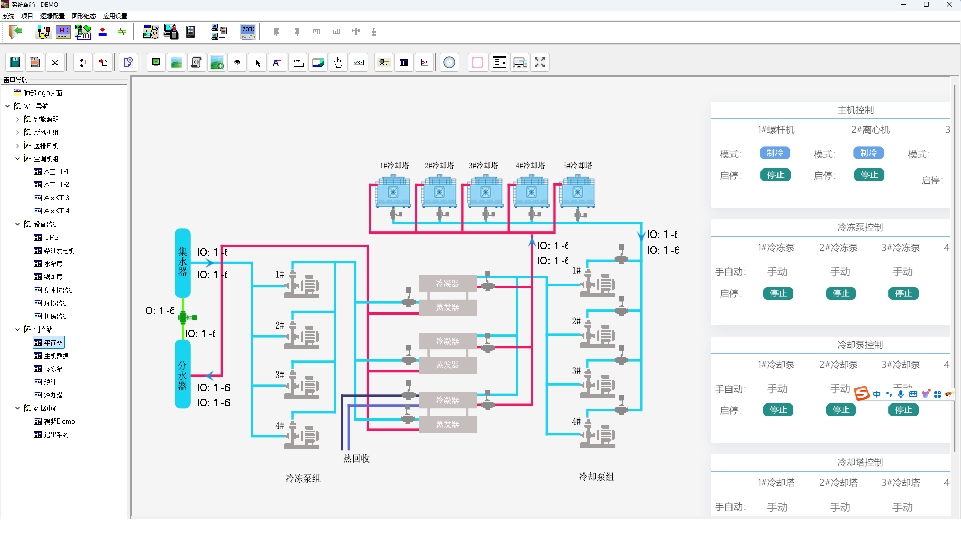Open the 逻辑配置 menu
This screenshot has width=961, height=560.
click(x=52, y=16)
